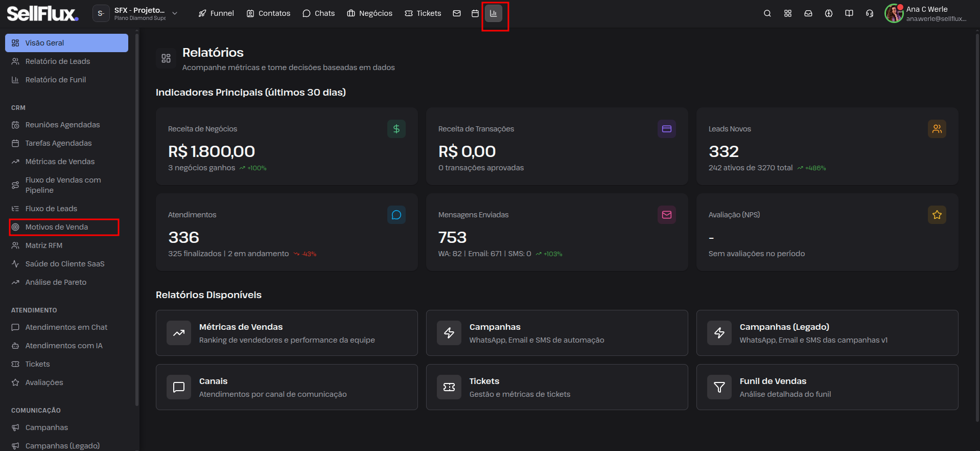
Task: Open the calendar icon in top navigation
Action: pos(475,14)
